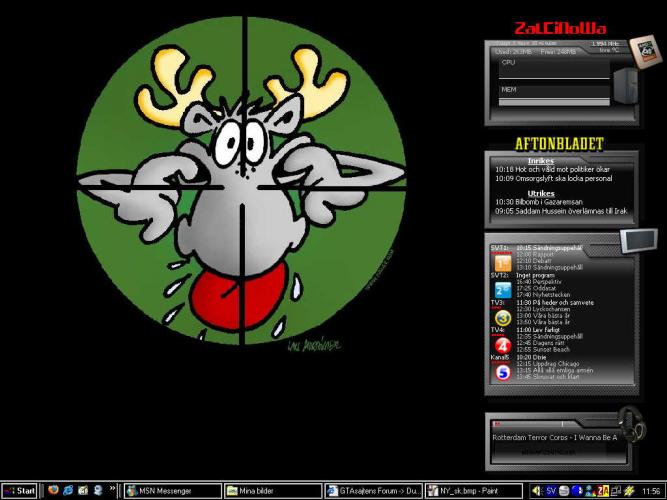The image size is (667, 500).
Task: Open headline 'Saddam Hussein överlämnas till Irak'
Action: tap(561, 211)
